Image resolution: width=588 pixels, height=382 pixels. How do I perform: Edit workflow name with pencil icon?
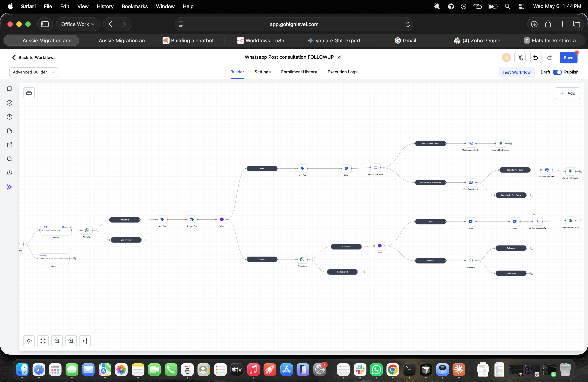coord(340,57)
